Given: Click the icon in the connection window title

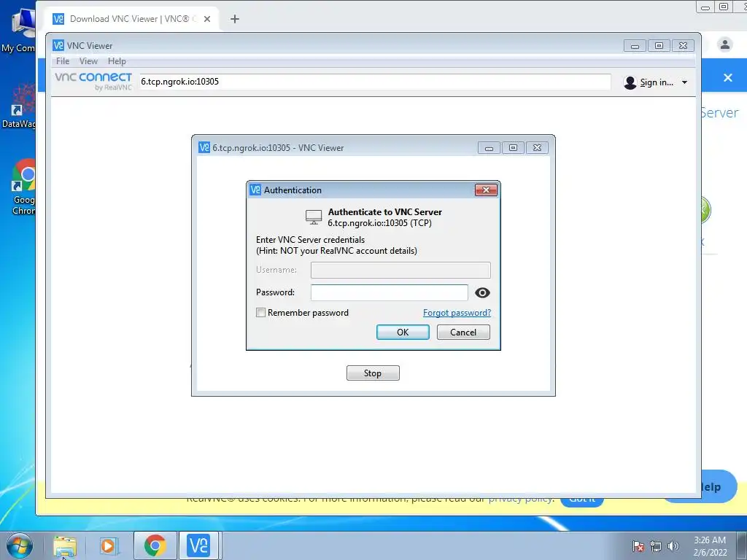Looking at the screenshot, I should click(204, 147).
